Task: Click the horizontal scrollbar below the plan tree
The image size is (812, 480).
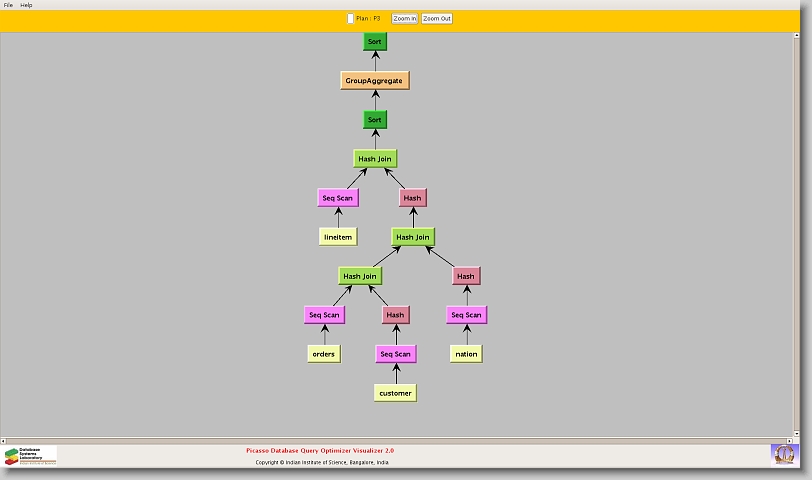Action: pos(400,439)
